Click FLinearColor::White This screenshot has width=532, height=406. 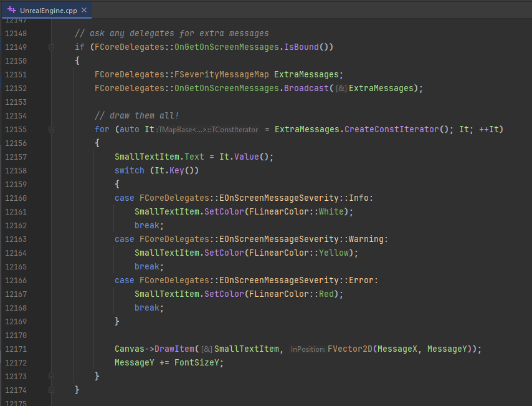(296, 211)
